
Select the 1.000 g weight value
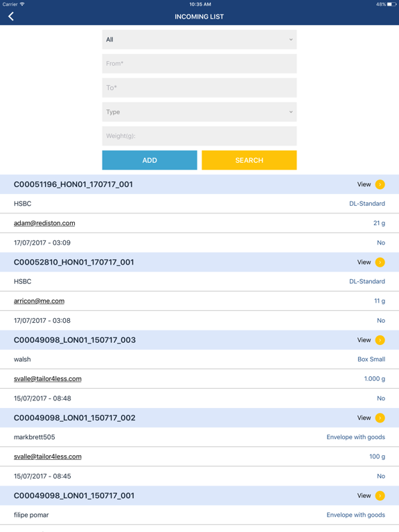(x=375, y=379)
